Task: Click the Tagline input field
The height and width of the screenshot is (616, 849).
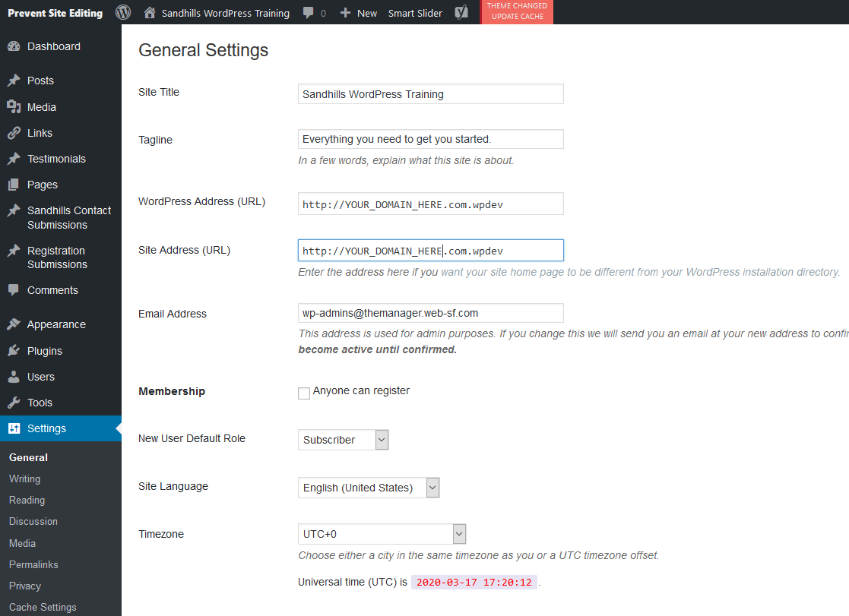Action: point(430,139)
